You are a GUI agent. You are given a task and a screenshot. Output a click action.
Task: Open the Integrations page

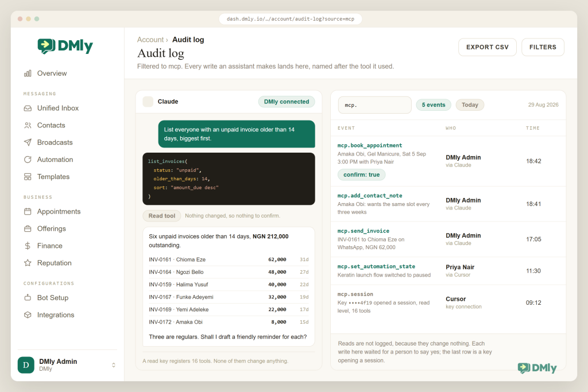click(x=56, y=315)
